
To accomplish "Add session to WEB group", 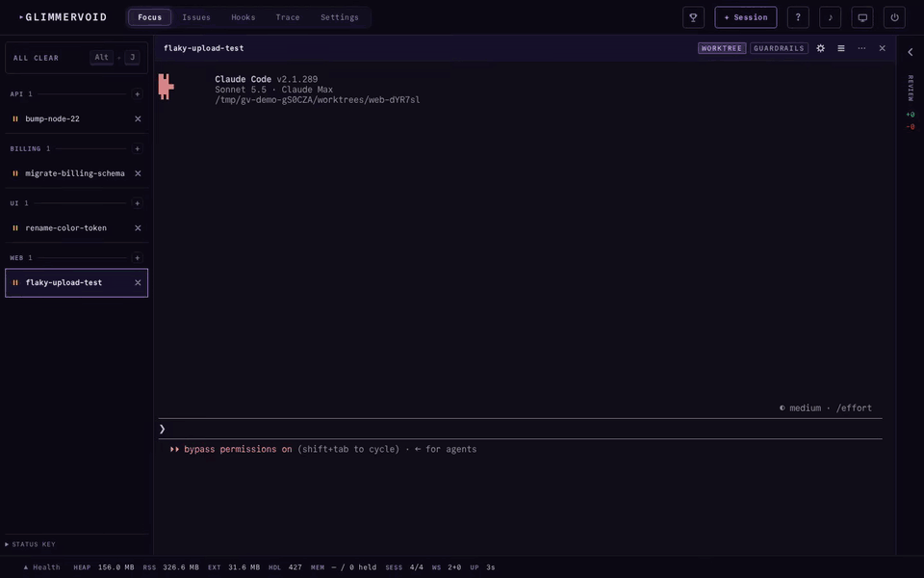I will coord(138,258).
